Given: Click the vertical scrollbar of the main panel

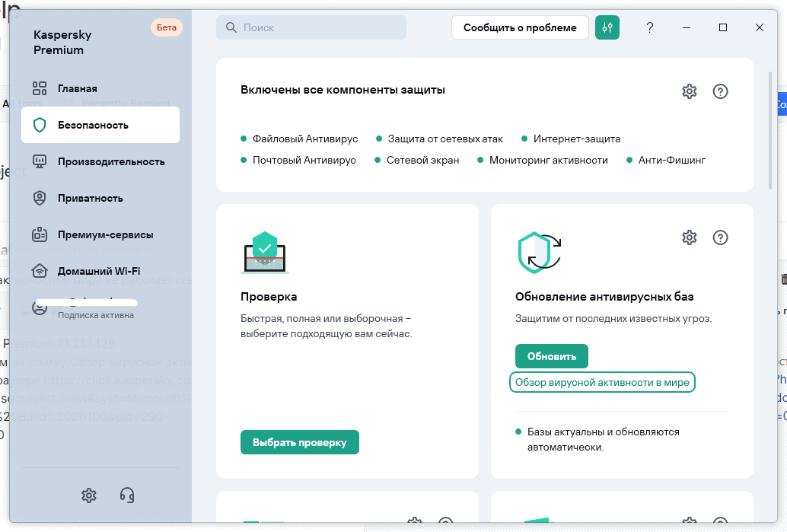Looking at the screenshot, I should click(770, 130).
